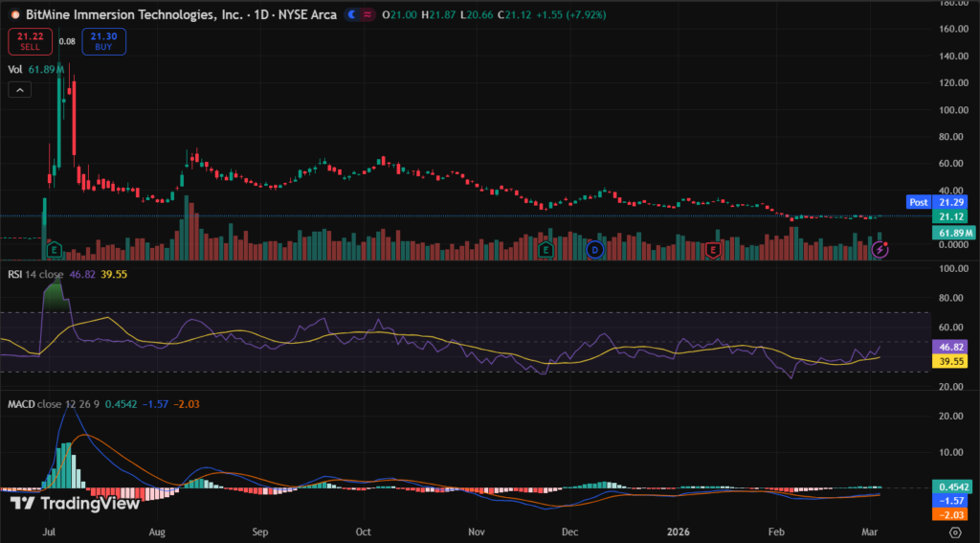Open the chart settings gear icon
980x543 pixels.
(955, 531)
